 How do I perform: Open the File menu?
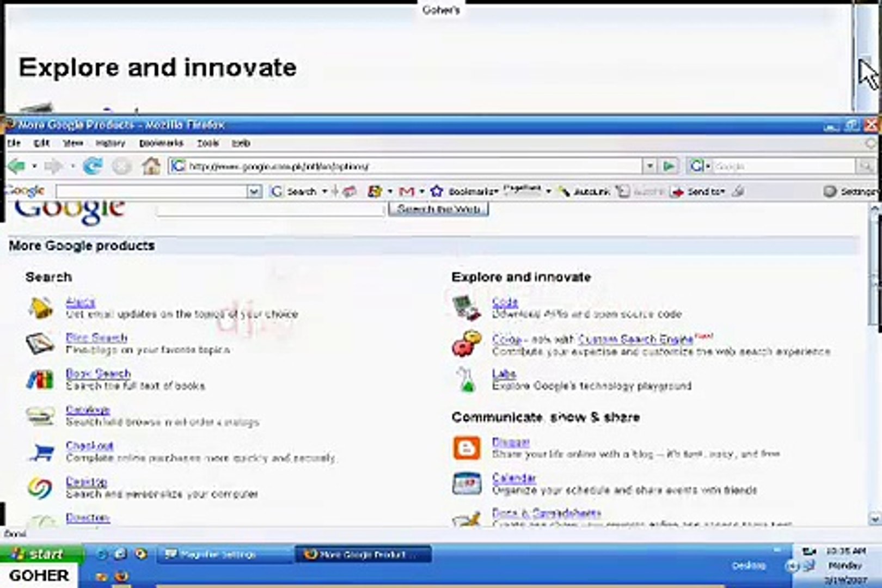14,143
